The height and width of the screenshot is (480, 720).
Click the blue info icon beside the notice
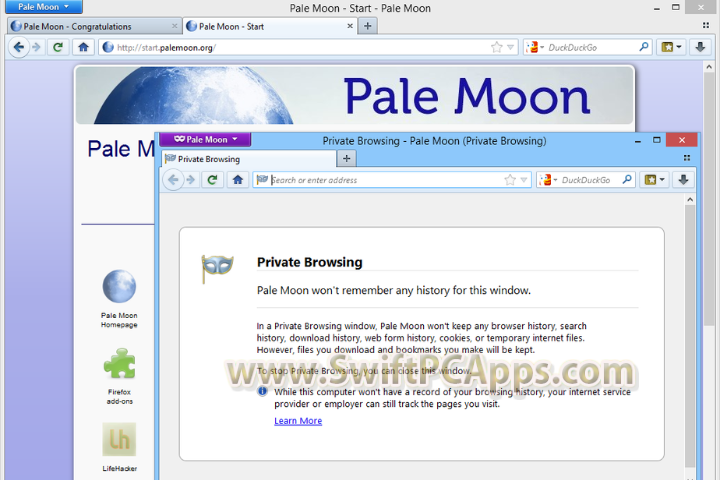click(262, 391)
